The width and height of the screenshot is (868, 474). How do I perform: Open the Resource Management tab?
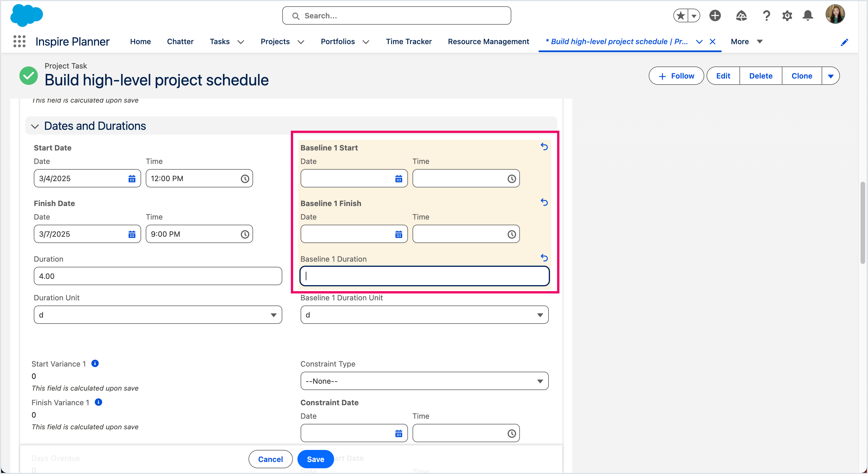tap(488, 42)
